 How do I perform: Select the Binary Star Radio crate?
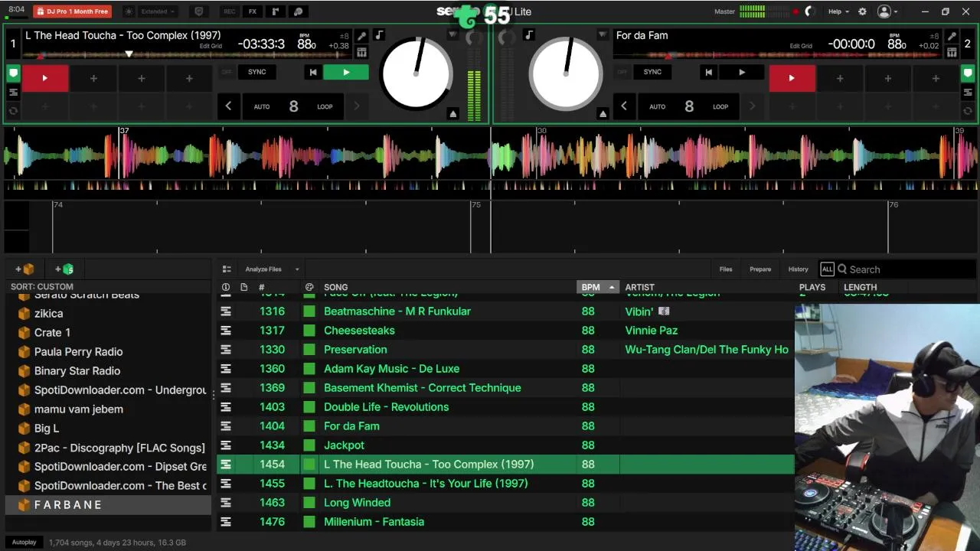[x=77, y=371]
